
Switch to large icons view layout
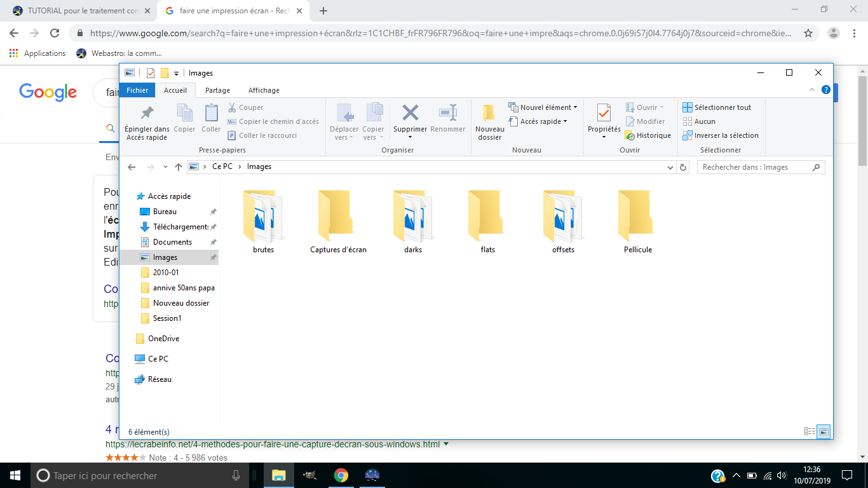pyautogui.click(x=824, y=431)
